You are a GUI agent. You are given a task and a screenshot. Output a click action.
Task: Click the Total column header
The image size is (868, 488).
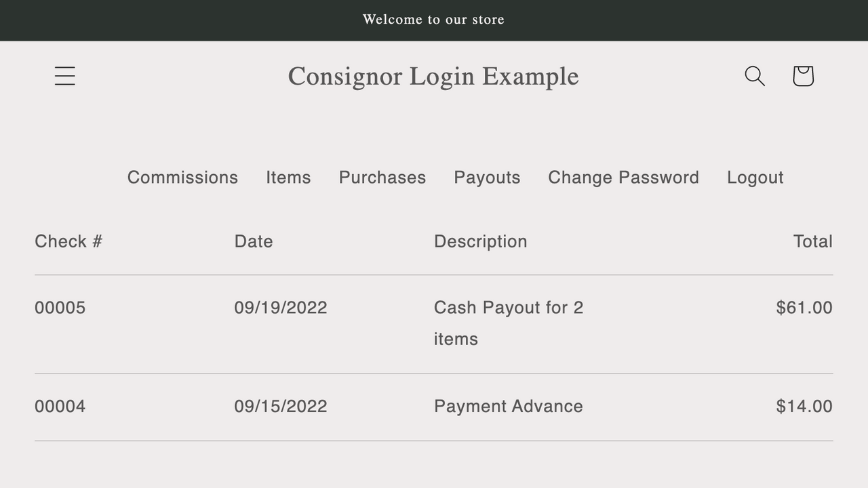(x=812, y=241)
